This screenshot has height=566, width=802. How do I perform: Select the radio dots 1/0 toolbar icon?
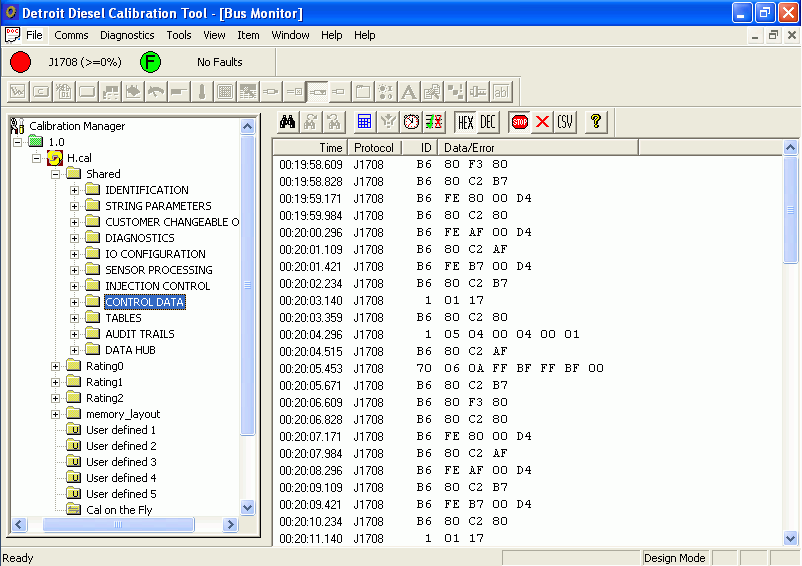[x=386, y=92]
